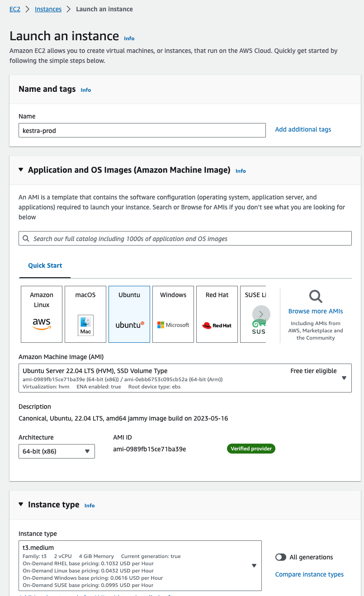The image size is (364, 596).
Task: Select the Red Hat AMI tile
Action: pos(217,314)
